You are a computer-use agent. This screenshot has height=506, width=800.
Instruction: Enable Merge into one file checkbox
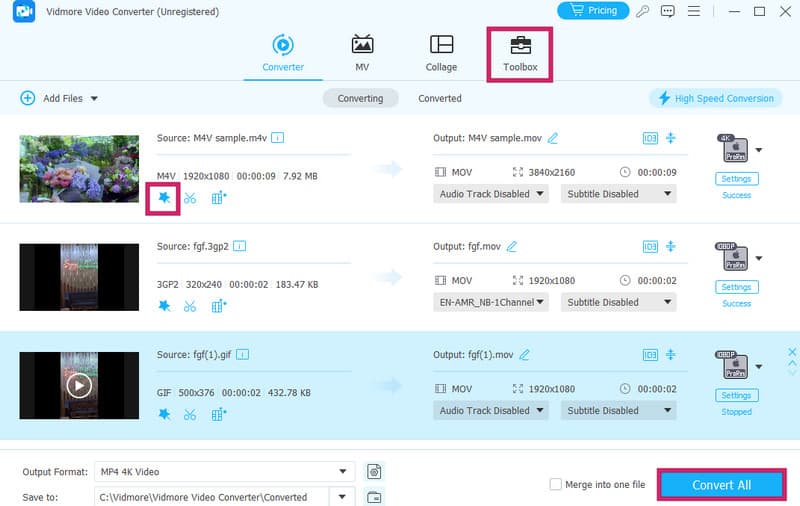point(555,485)
